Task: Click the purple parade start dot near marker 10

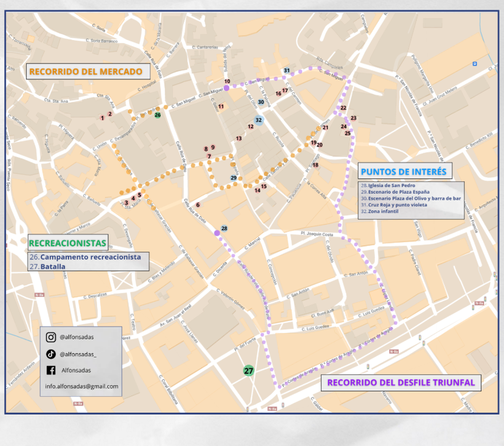Action: pos(227,88)
